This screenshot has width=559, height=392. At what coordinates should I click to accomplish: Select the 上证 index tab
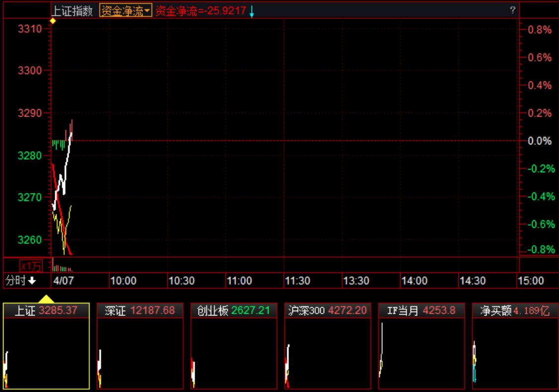tap(46, 311)
